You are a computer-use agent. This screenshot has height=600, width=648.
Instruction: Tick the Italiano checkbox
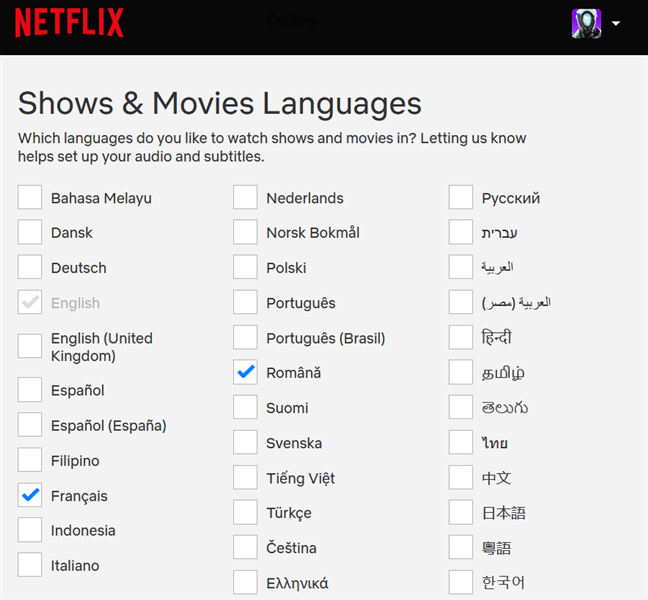[30, 564]
